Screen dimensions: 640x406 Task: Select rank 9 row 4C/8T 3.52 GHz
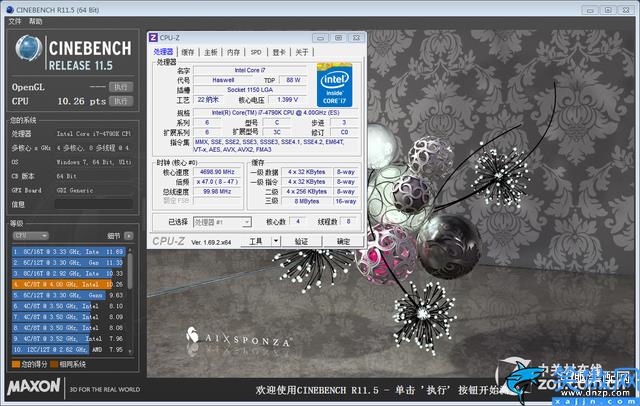pyautogui.click(x=68, y=339)
